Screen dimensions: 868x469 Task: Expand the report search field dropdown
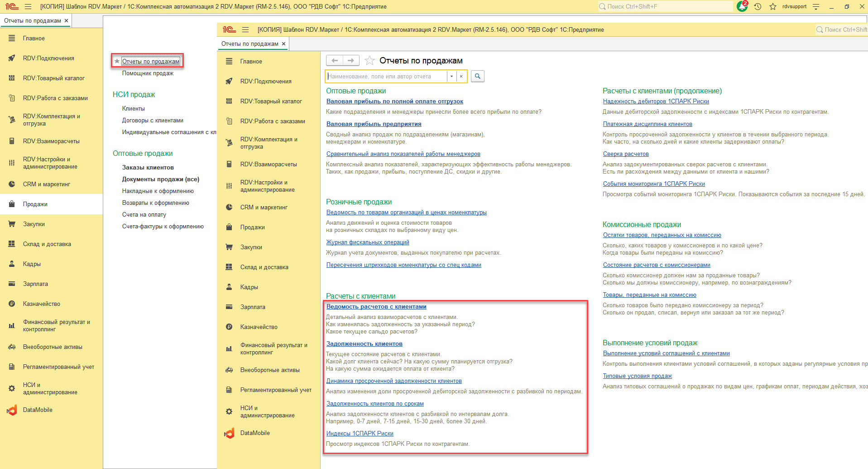click(451, 76)
